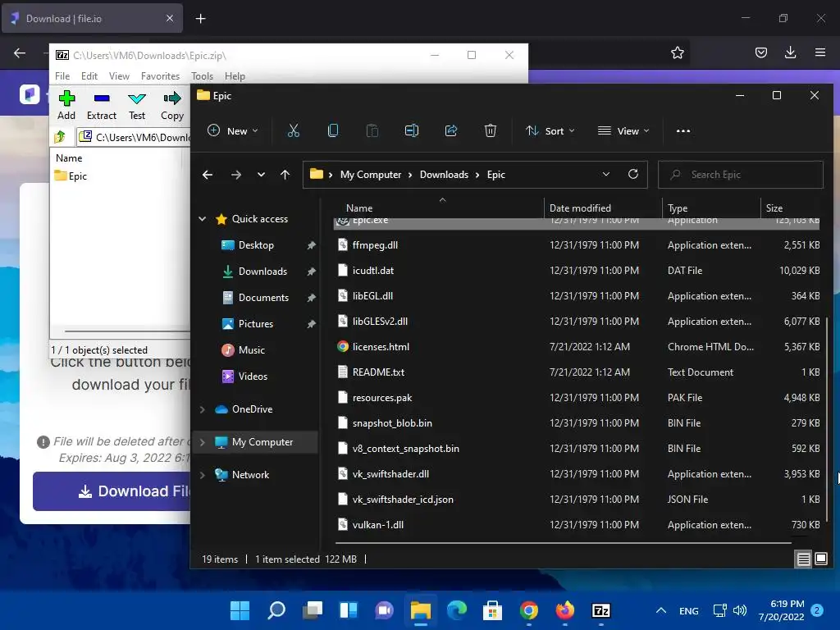Image resolution: width=840 pixels, height=630 pixels.
Task: Show hidden system tray icons
Action: (x=661, y=610)
